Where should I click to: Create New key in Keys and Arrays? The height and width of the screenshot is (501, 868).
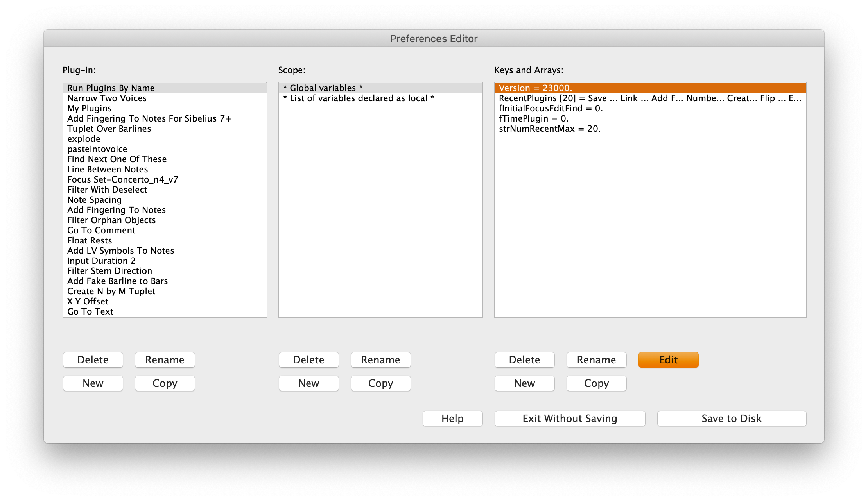pos(524,383)
